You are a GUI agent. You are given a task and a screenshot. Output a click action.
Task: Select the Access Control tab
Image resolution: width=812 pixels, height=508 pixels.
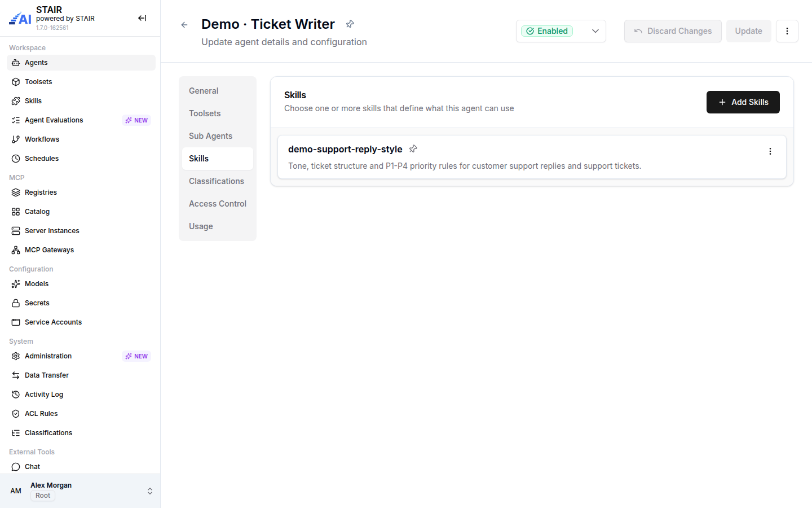pos(218,204)
